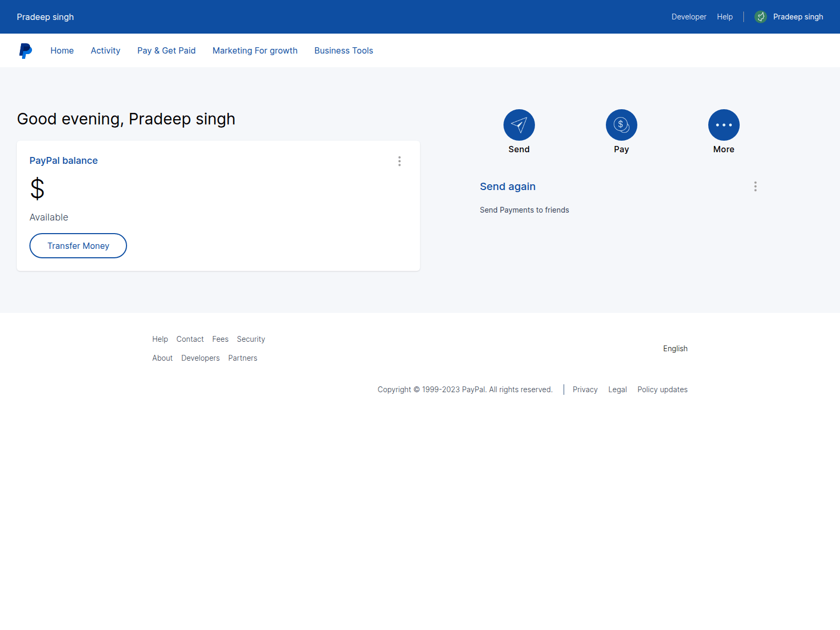Open the Help link in header
The image size is (840, 630).
(725, 17)
